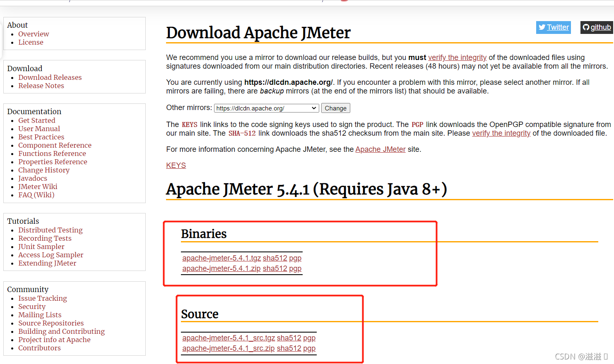
Task: Open Functions Reference
Action: 52,153
